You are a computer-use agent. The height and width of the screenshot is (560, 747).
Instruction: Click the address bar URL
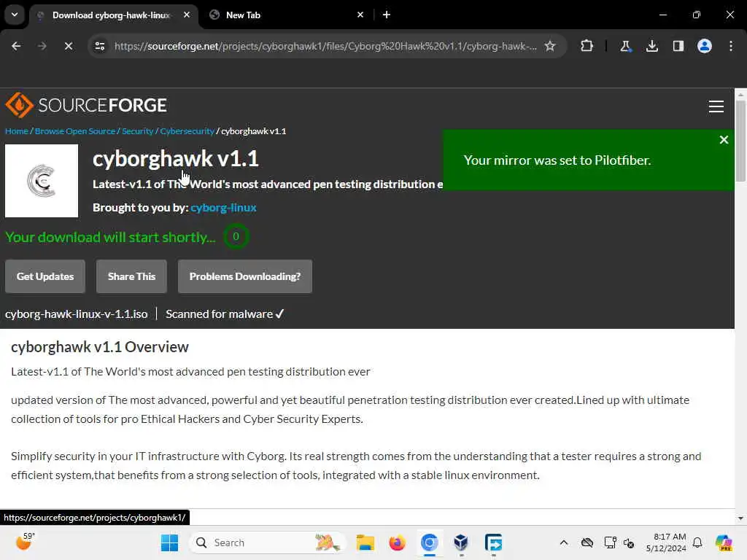click(325, 46)
